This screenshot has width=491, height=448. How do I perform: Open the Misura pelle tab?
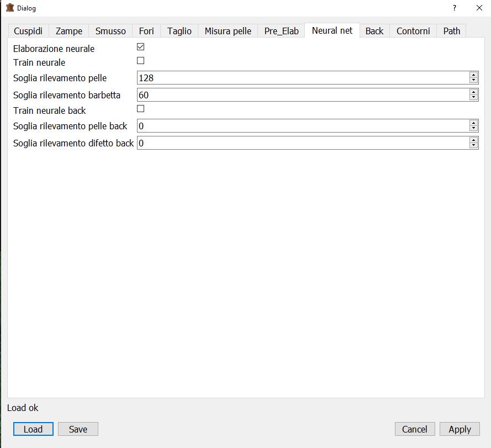228,31
